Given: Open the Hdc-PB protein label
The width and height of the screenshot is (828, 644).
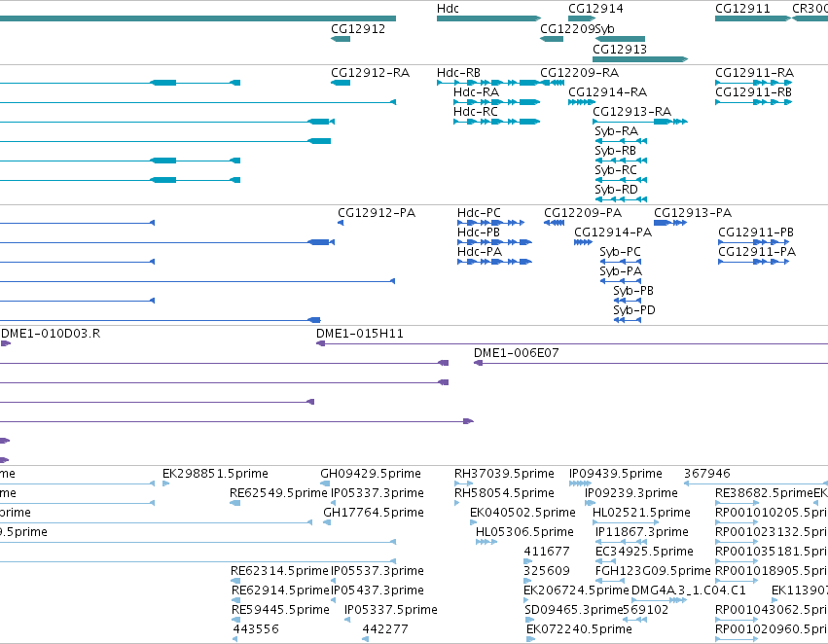Looking at the screenshot, I should click(479, 233).
